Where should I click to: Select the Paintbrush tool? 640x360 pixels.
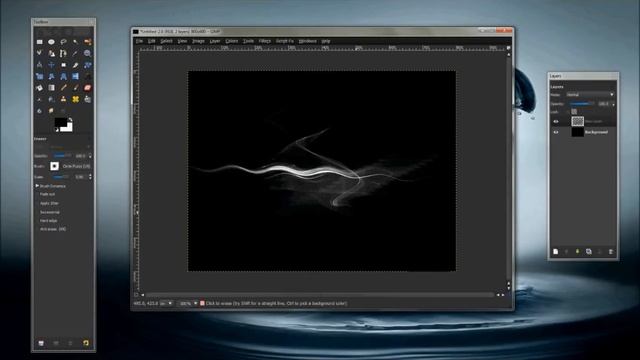(x=75, y=88)
